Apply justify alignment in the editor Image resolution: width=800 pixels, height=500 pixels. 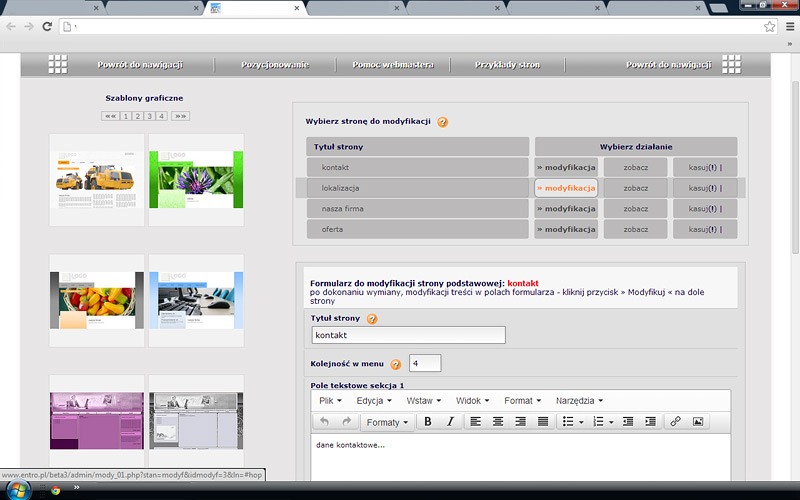click(543, 422)
